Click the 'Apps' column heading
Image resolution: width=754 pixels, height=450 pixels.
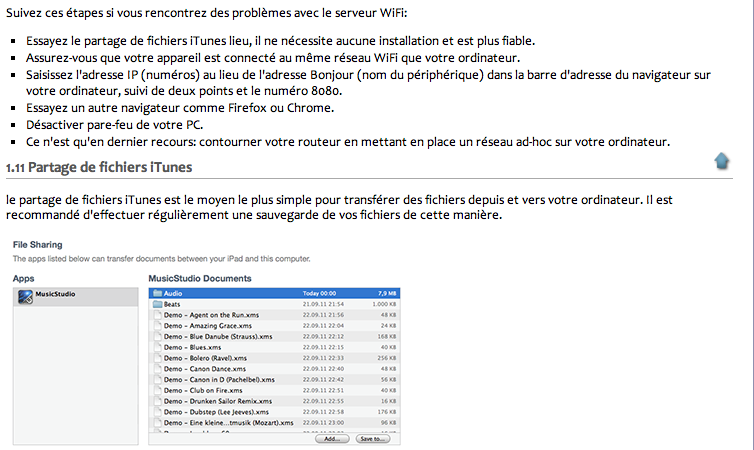click(24, 279)
